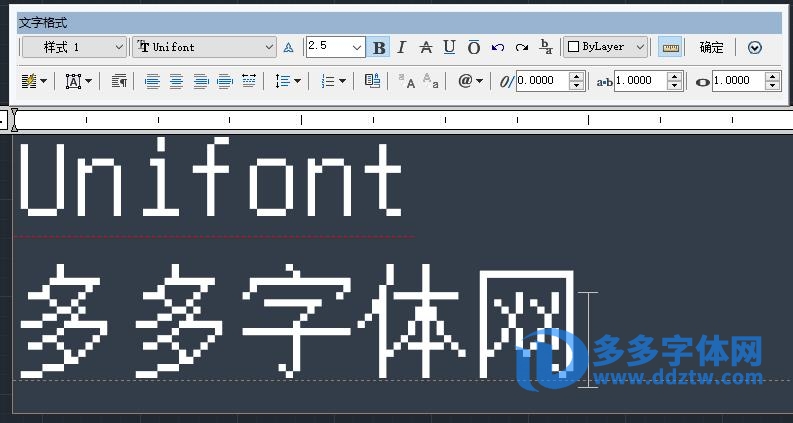The height and width of the screenshot is (423, 793).
Task: Click the Undo arrow icon
Action: point(498,47)
